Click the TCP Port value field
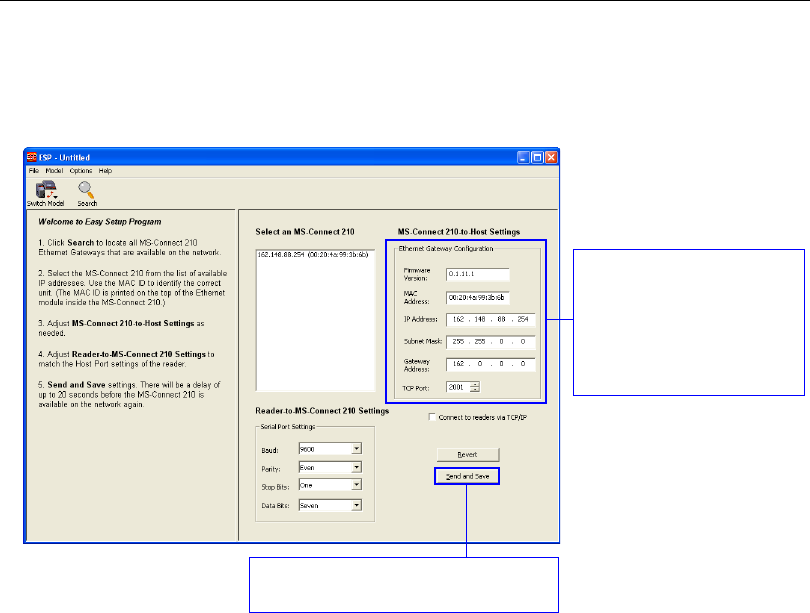 [458, 387]
